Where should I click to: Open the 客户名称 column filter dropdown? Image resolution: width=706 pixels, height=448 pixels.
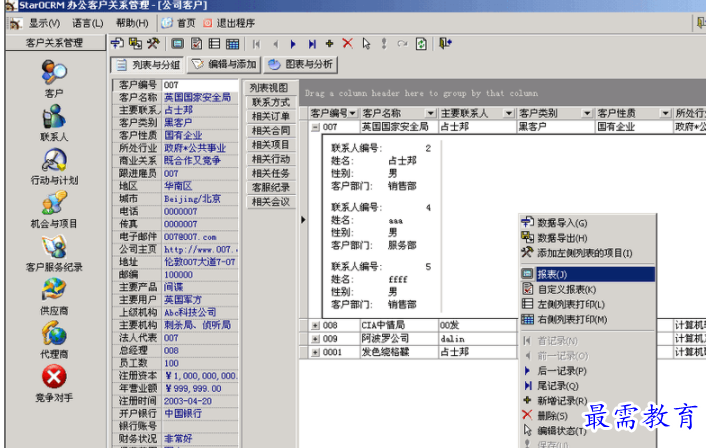tap(430, 113)
